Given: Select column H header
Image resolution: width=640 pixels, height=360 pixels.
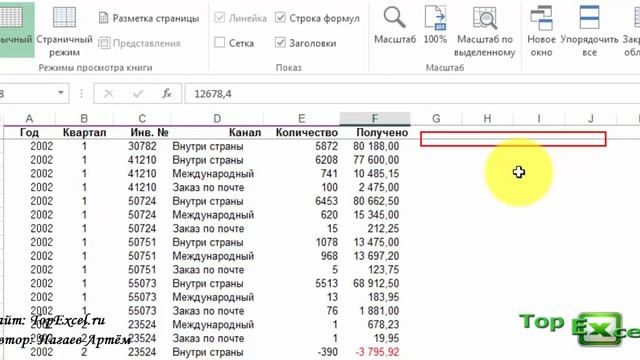Looking at the screenshot, I should click(487, 118).
